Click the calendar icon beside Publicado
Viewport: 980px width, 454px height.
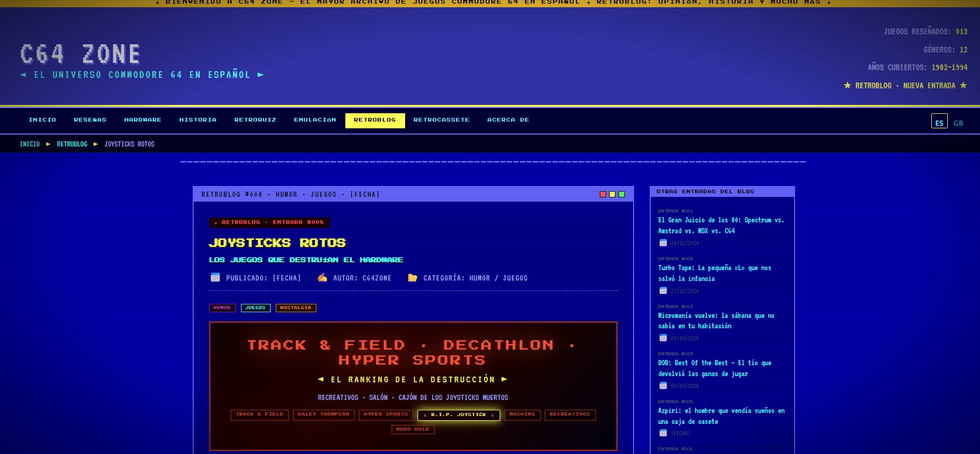tap(215, 277)
